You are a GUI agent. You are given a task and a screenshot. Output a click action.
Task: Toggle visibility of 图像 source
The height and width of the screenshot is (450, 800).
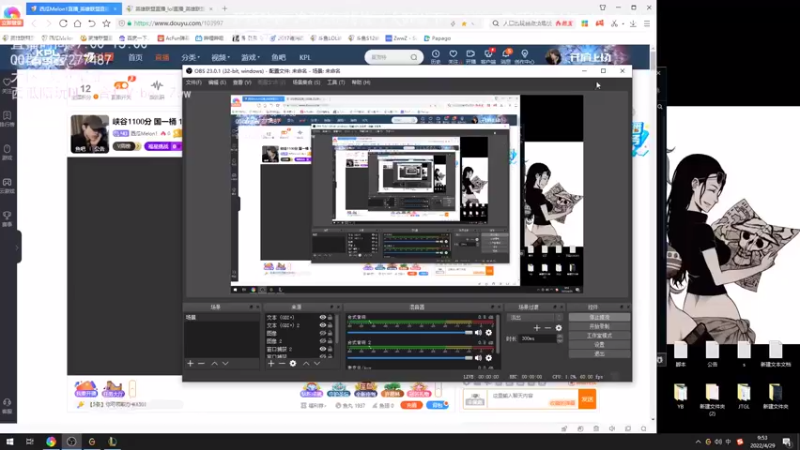click(x=322, y=333)
